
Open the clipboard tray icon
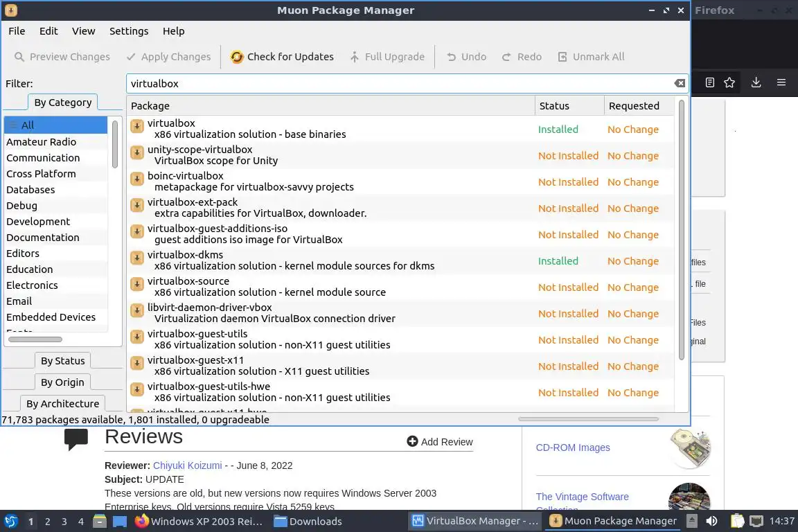[x=737, y=521]
